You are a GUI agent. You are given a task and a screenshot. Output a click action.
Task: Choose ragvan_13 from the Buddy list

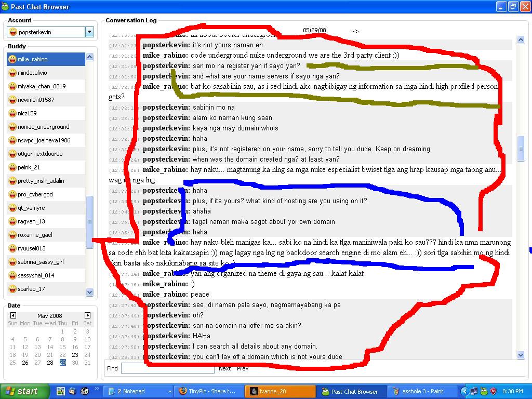46,221
